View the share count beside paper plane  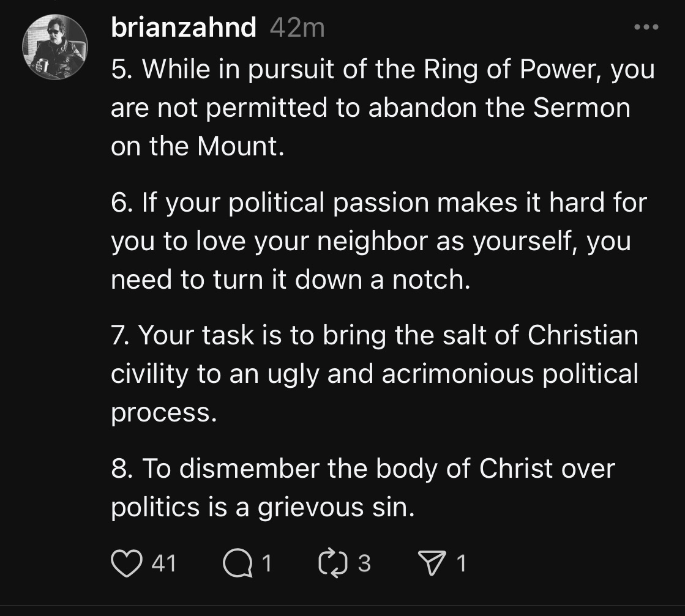point(462,563)
